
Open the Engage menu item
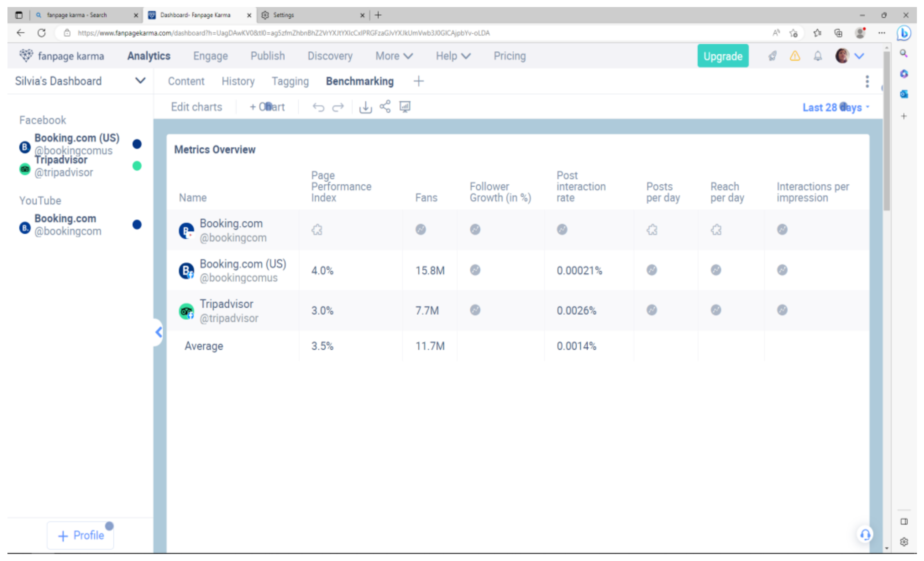coord(210,56)
